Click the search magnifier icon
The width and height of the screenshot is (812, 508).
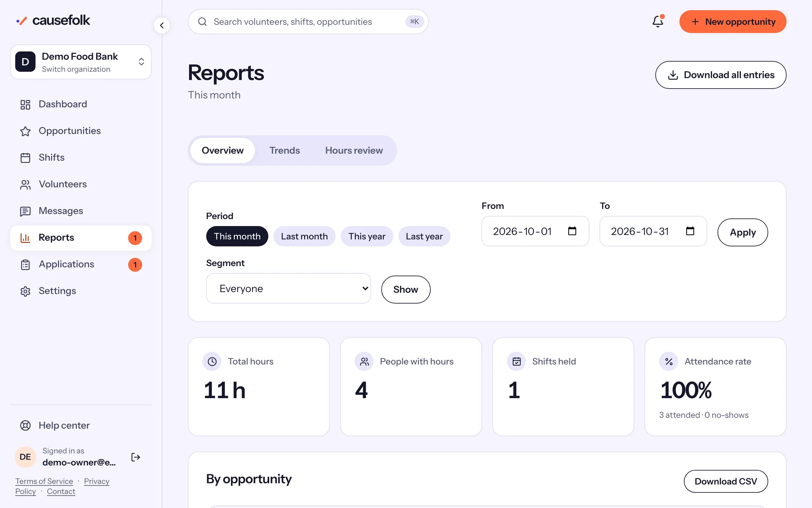point(202,22)
